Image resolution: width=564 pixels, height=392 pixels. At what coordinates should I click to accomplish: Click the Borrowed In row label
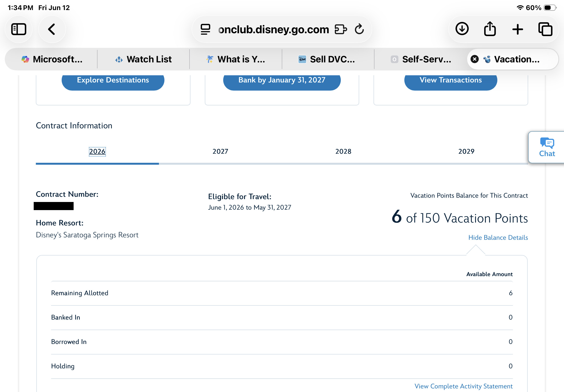coord(69,342)
